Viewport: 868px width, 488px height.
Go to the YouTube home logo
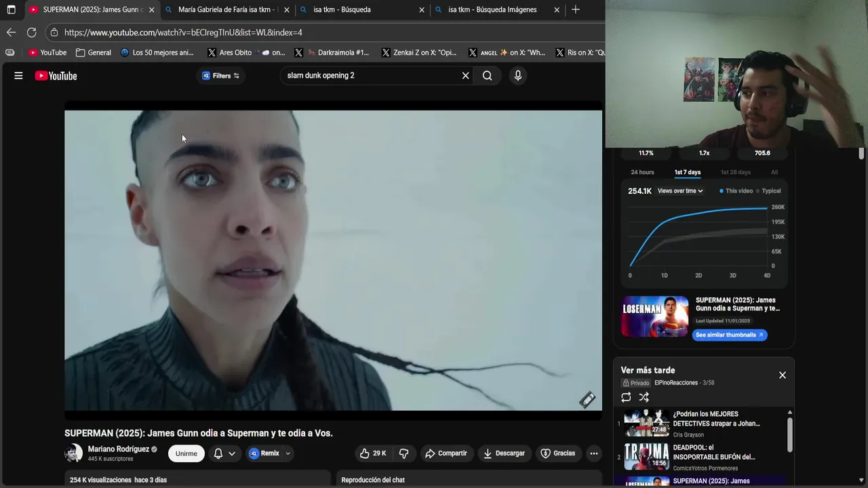(56, 76)
